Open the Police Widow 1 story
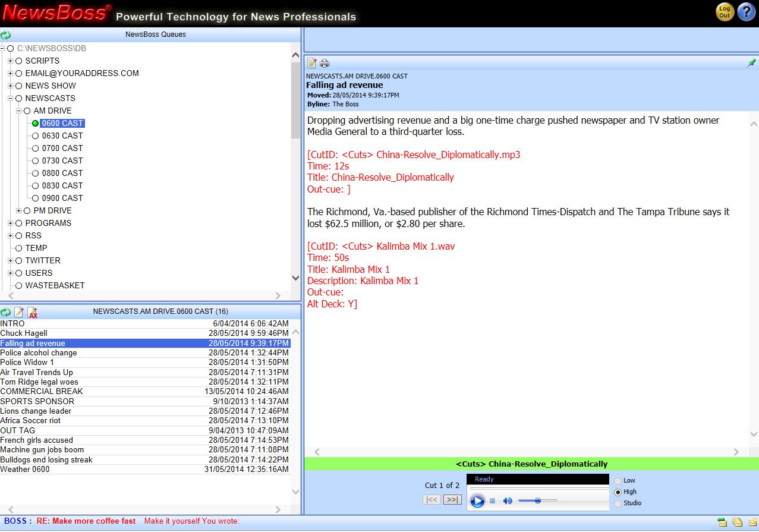This screenshot has width=759, height=532. pyautogui.click(x=145, y=362)
